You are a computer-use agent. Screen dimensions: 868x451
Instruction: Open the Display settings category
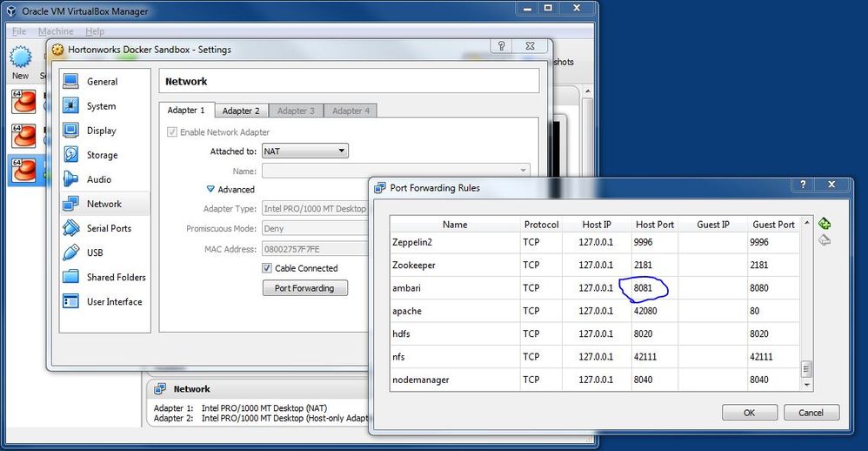coord(104,131)
